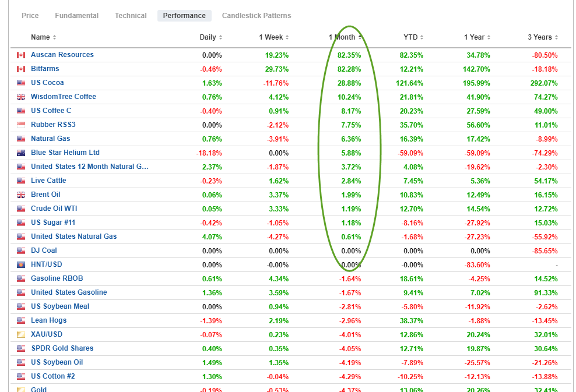This screenshot has height=392, width=576.
Task: Sort by Daily column header
Action: click(x=211, y=37)
